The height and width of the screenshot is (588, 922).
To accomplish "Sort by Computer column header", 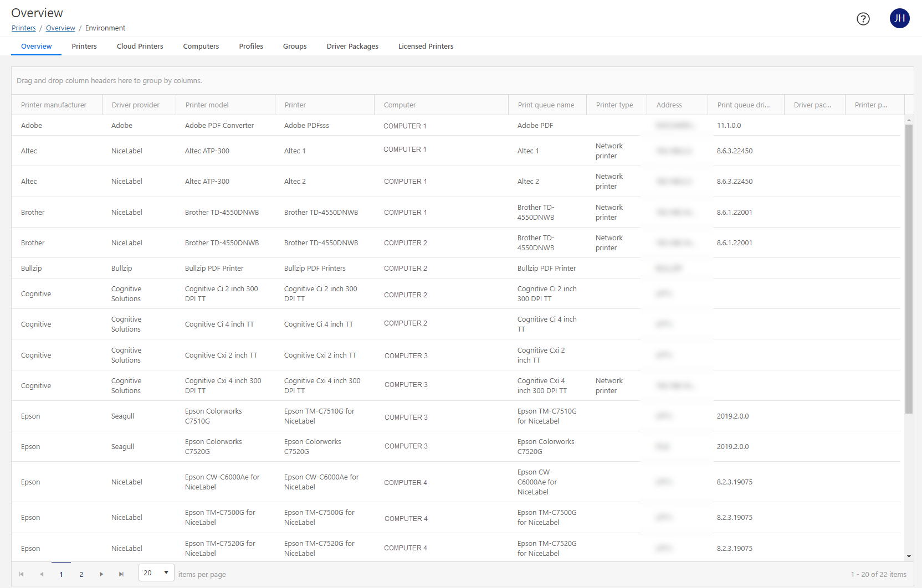I will coord(399,105).
